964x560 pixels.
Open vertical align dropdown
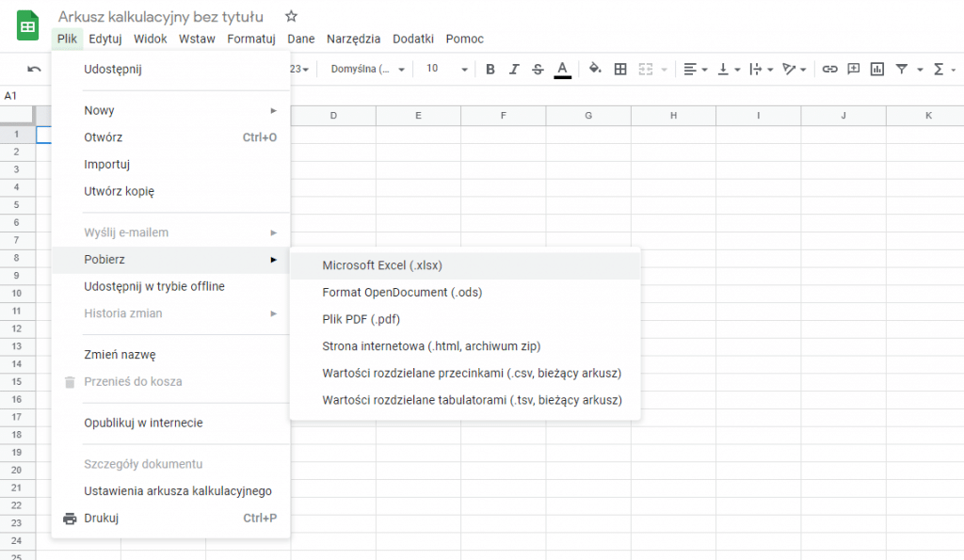[729, 70]
